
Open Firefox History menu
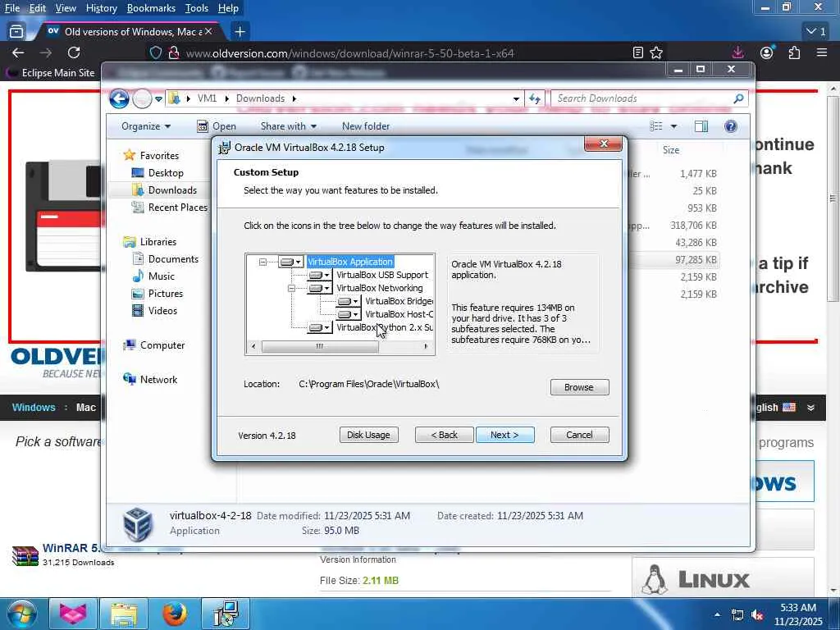pos(101,8)
